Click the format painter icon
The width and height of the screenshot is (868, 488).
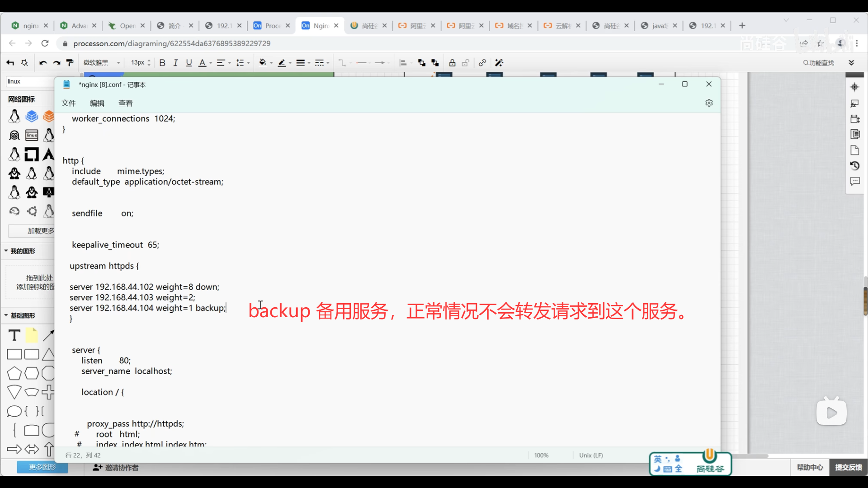click(x=70, y=63)
